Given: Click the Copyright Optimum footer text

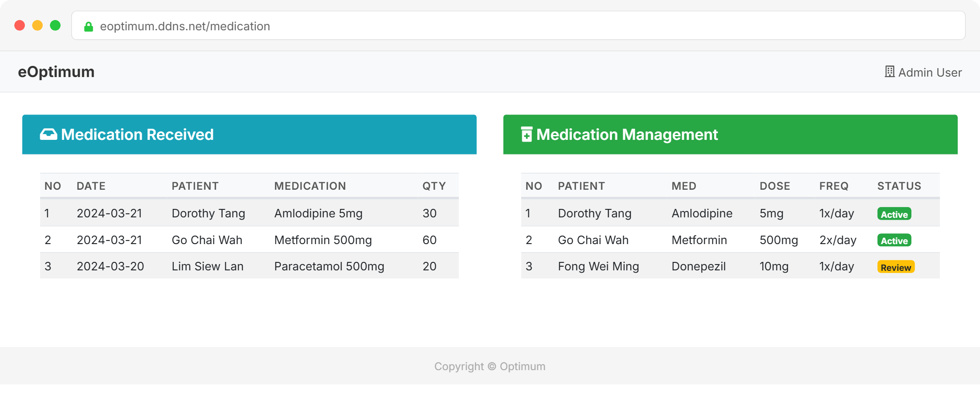Looking at the screenshot, I should (490, 367).
